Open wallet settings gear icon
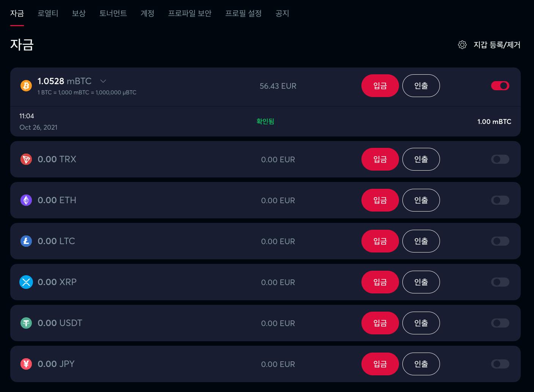Image resolution: width=534 pixels, height=392 pixels. tap(462, 45)
